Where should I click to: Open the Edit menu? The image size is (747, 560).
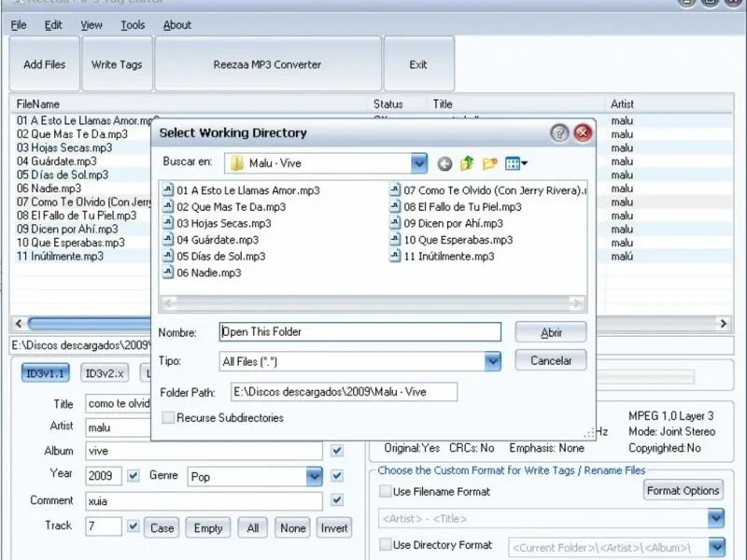tap(53, 25)
